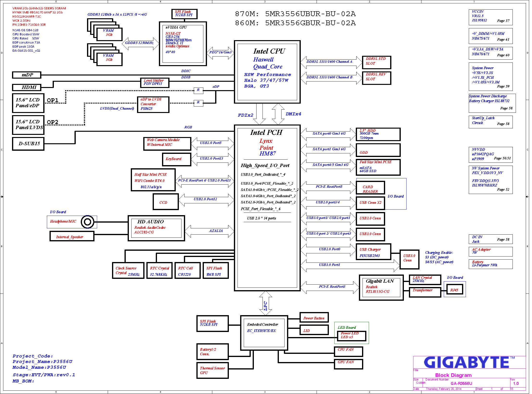
Task: Click the LID block
Action: click(x=314, y=330)
